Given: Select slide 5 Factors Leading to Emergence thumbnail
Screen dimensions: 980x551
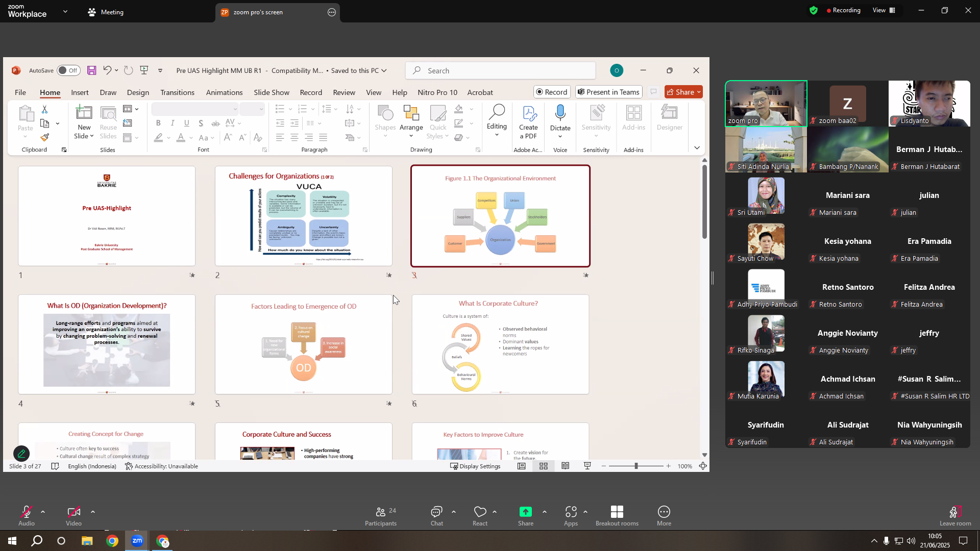Looking at the screenshot, I should click(x=304, y=344).
